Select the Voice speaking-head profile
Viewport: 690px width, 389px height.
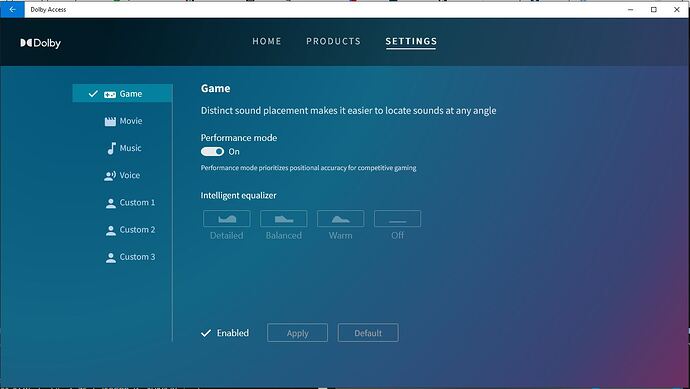click(122, 176)
